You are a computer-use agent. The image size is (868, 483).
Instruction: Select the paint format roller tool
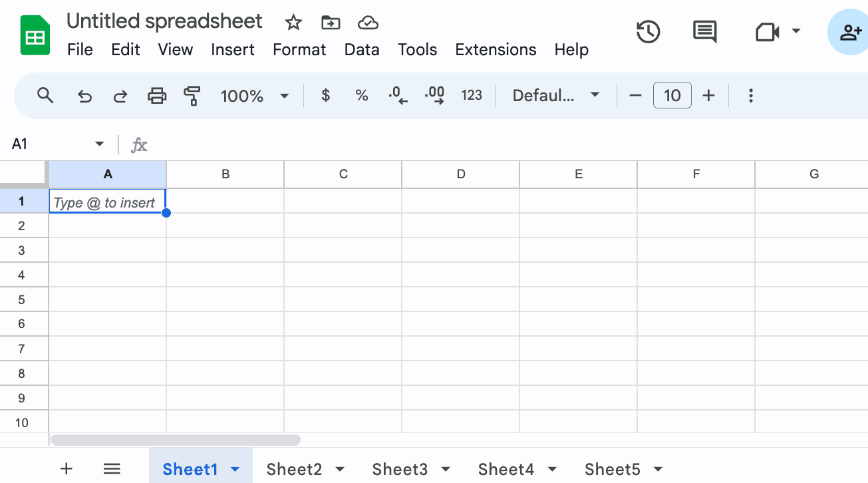(192, 96)
